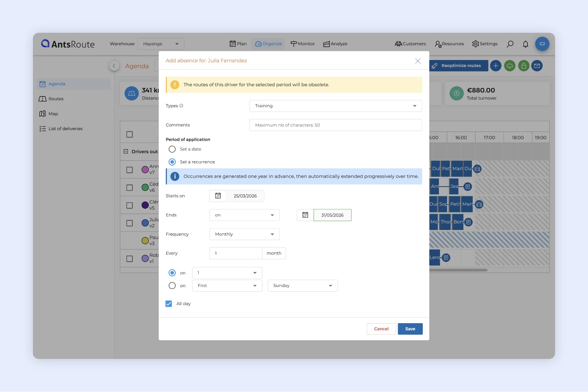The height and width of the screenshot is (392, 588).
Task: Open notifications bell icon
Action: click(x=525, y=44)
